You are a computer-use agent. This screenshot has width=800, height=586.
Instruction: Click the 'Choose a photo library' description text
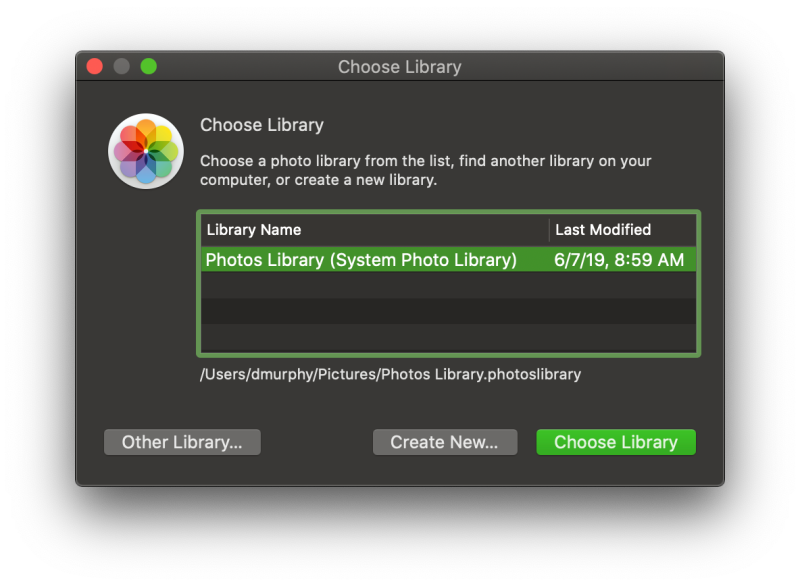(426, 171)
